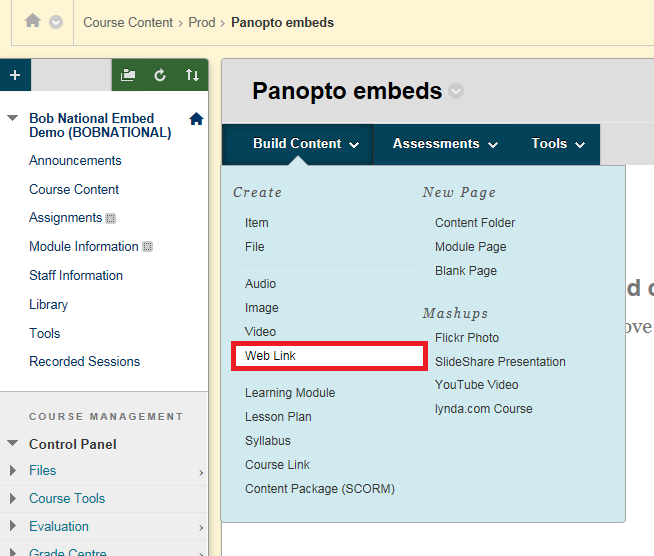This screenshot has height=556, width=654.
Task: Click the blue home icon beside course title
Action: tap(196, 119)
